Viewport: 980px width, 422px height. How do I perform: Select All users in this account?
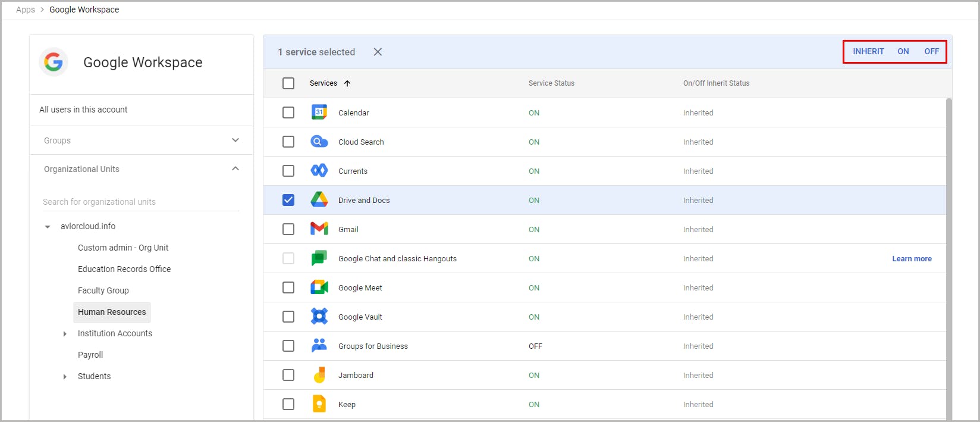pos(83,110)
